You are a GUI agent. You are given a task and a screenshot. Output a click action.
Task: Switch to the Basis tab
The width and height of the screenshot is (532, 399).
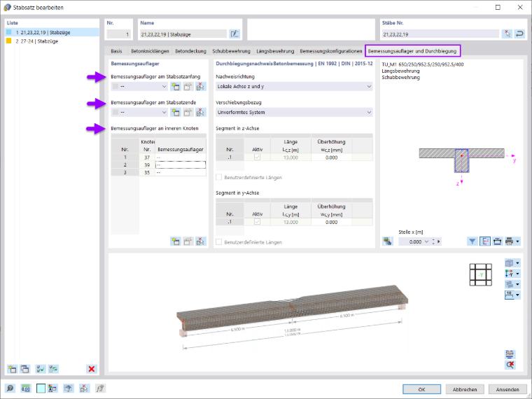116,51
